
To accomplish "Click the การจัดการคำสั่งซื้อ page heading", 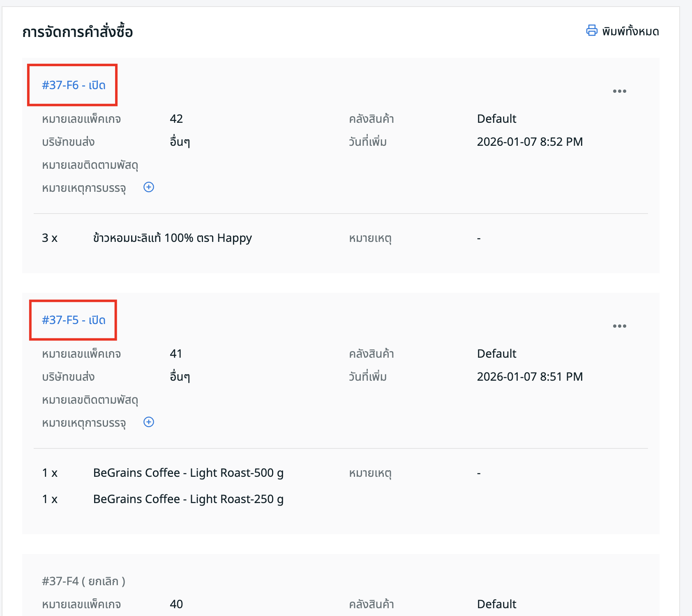I will (78, 32).
